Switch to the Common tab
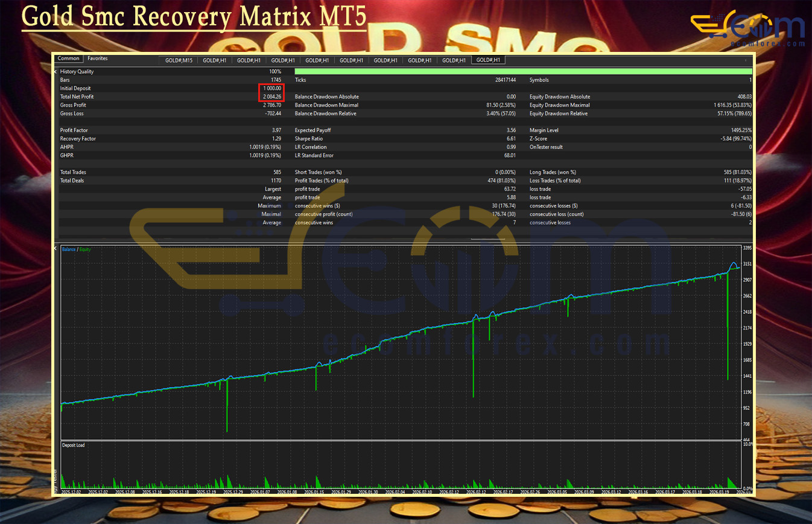The height and width of the screenshot is (524, 812). (69, 59)
